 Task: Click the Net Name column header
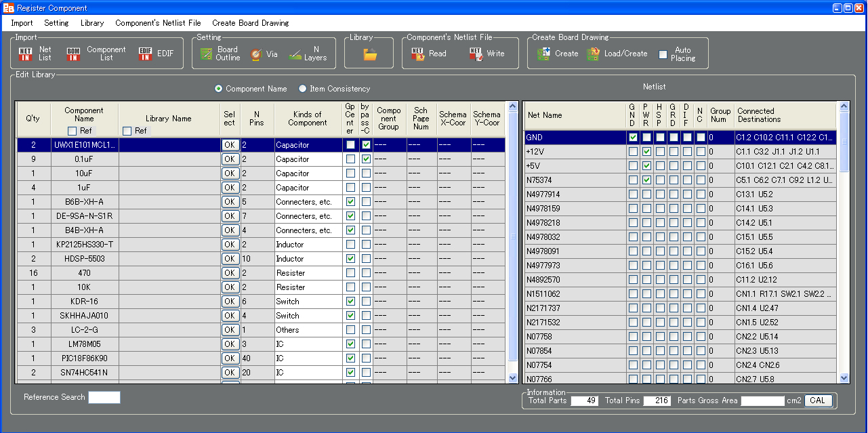[575, 115]
